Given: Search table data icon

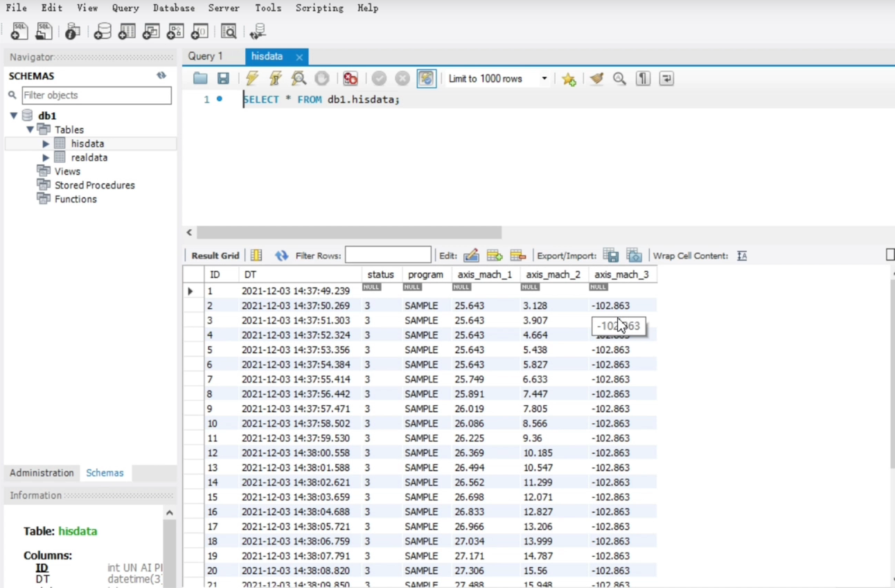Looking at the screenshot, I should [229, 31].
